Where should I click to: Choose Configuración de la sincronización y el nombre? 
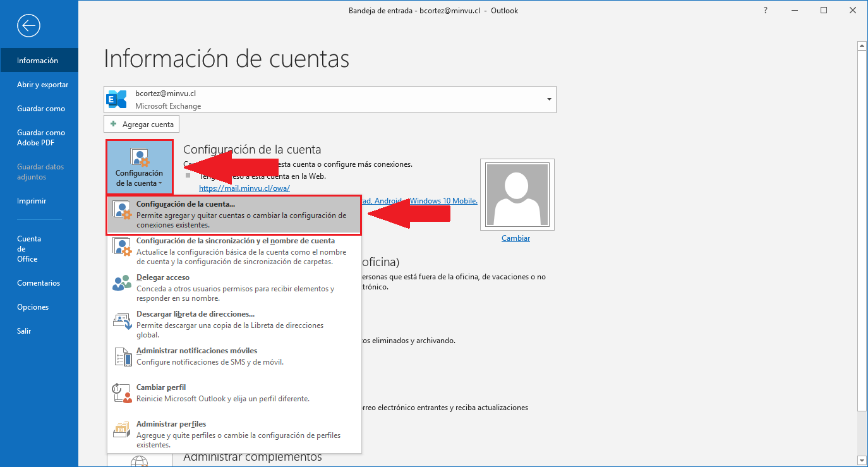click(x=234, y=252)
